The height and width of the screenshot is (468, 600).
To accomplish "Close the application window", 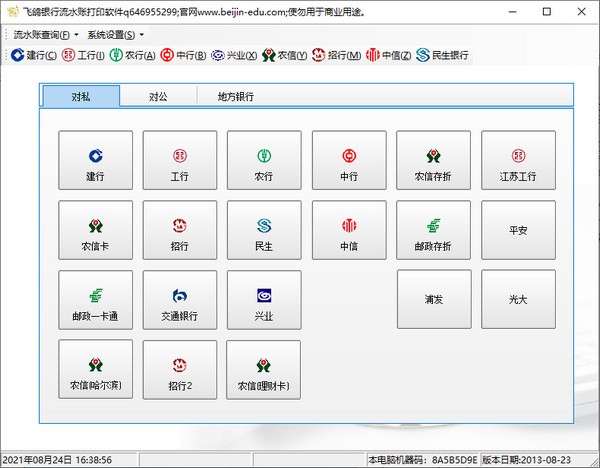I will click(581, 11).
